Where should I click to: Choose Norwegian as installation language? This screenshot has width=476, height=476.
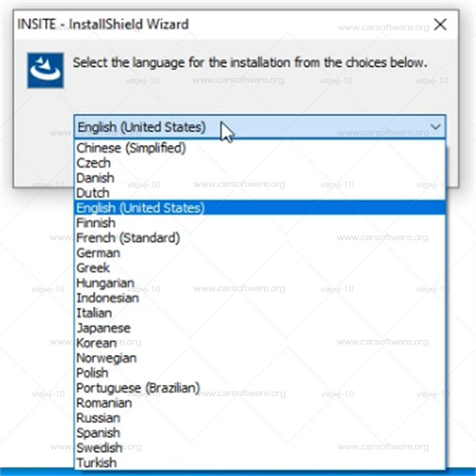(260, 358)
